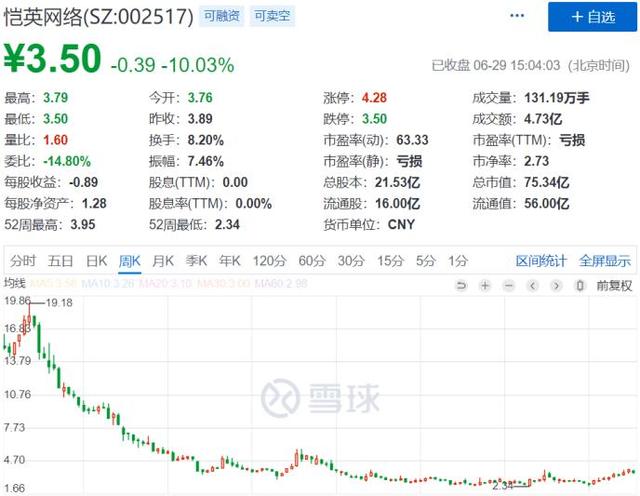The image size is (640, 496).
Task: Open the 前复权 adjustment dropdown
Action: tap(614, 285)
